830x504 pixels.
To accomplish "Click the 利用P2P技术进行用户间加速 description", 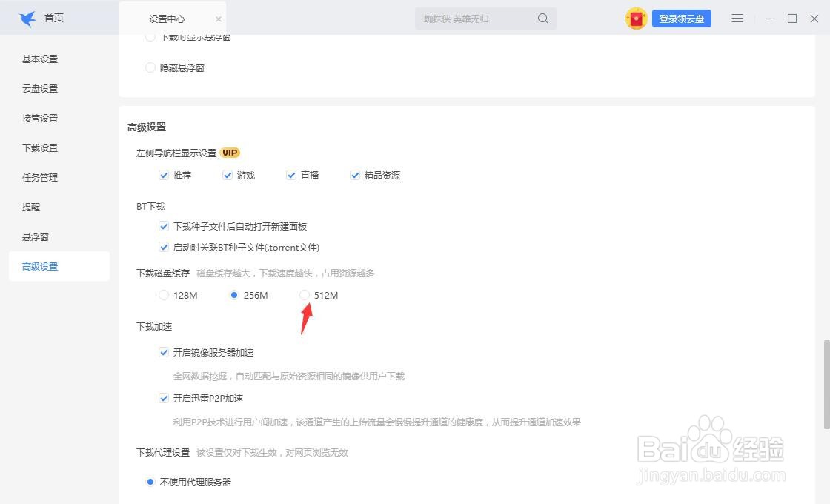I will [x=377, y=422].
